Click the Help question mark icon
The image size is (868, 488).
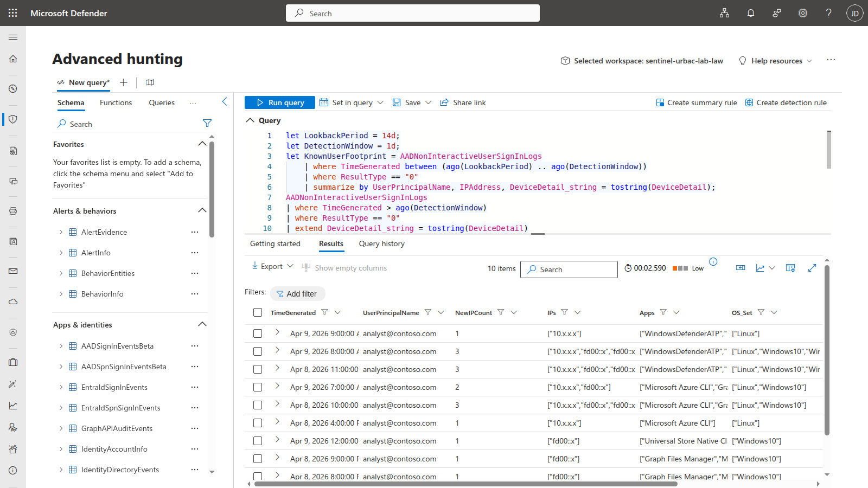[828, 13]
